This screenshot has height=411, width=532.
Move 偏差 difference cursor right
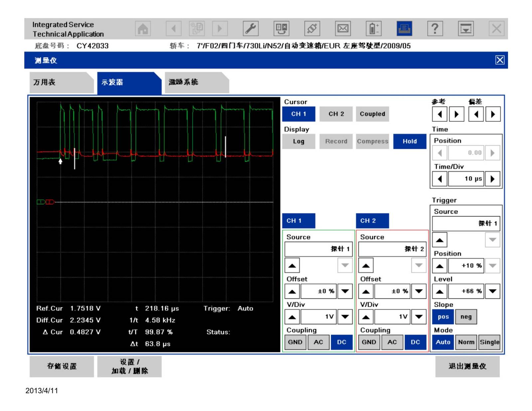(x=493, y=114)
